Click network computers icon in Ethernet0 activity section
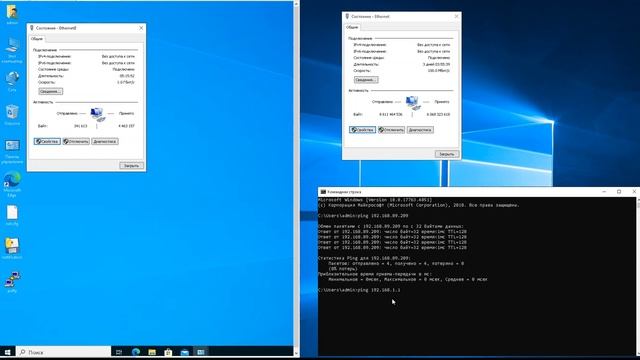The height and width of the screenshot is (360, 640). click(98, 115)
